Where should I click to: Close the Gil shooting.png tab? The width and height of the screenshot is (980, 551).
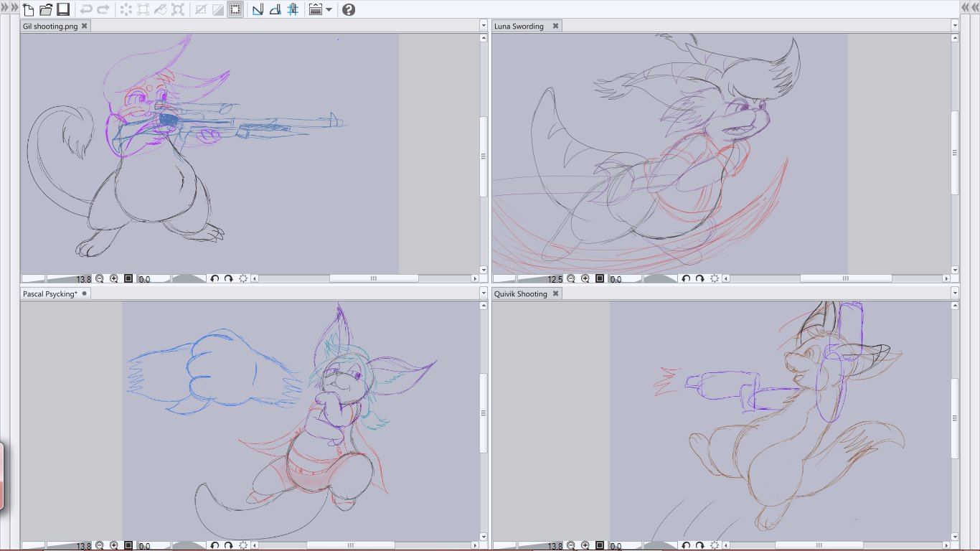coord(84,26)
